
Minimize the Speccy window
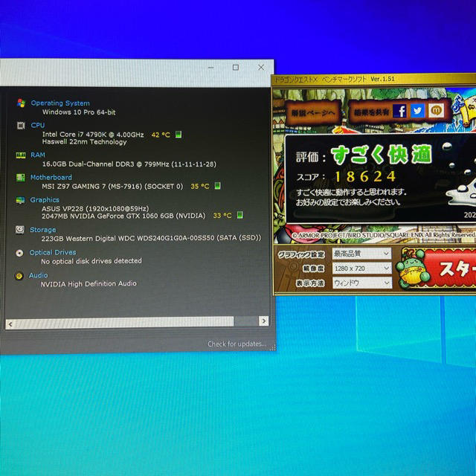pos(211,68)
